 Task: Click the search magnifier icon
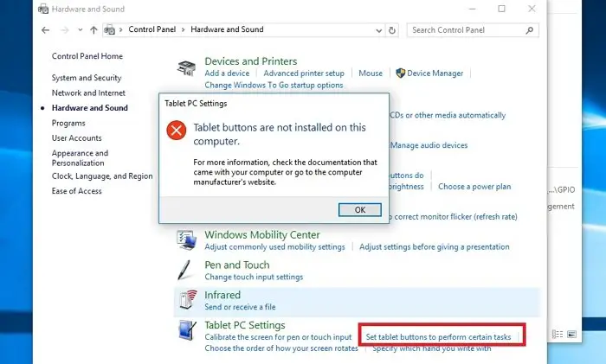click(x=530, y=30)
